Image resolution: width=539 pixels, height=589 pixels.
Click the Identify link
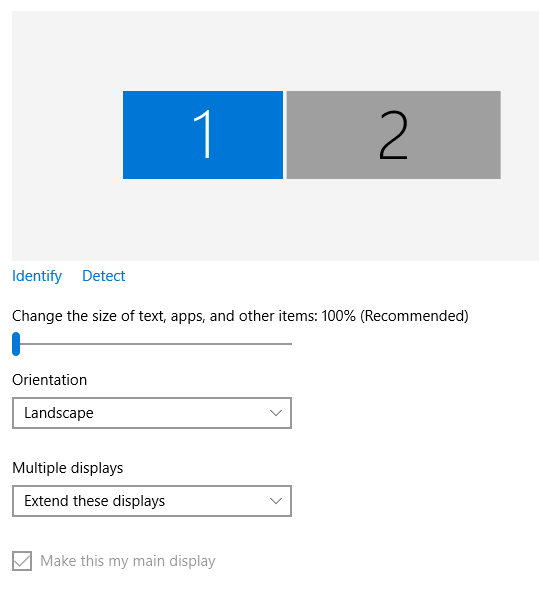[x=37, y=276]
